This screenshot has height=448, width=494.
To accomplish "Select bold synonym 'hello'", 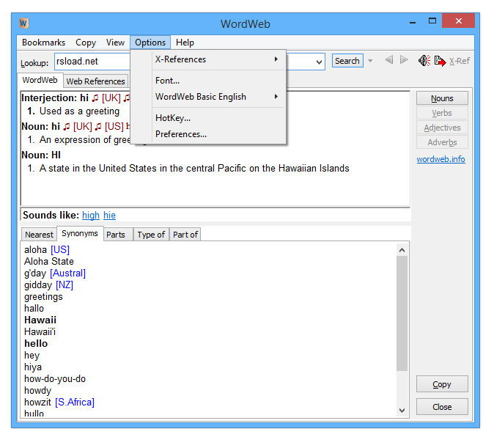I will (36, 344).
